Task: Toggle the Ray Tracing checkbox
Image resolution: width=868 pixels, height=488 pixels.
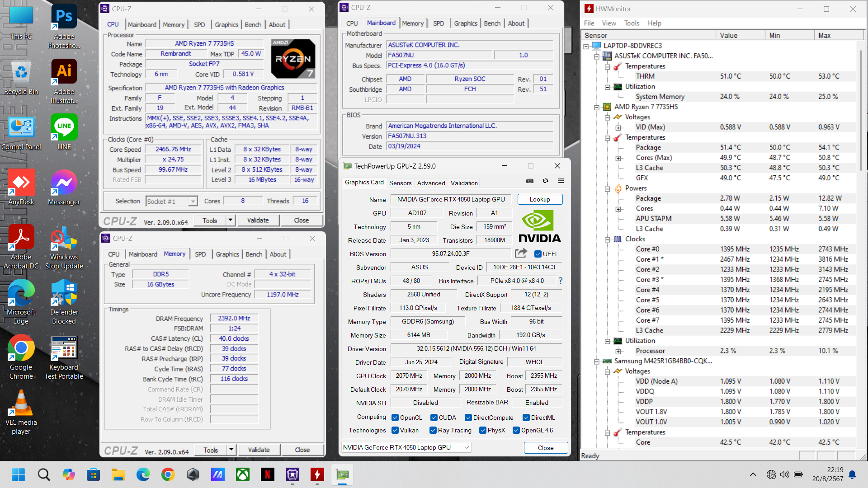Action: click(x=433, y=430)
